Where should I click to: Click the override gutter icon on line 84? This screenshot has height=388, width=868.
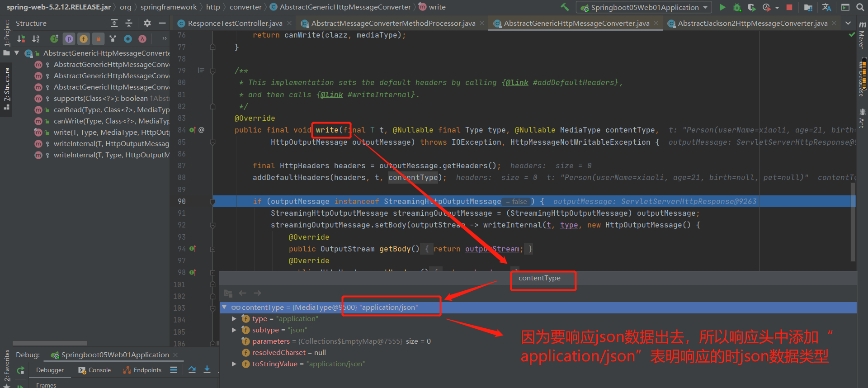[x=193, y=130]
